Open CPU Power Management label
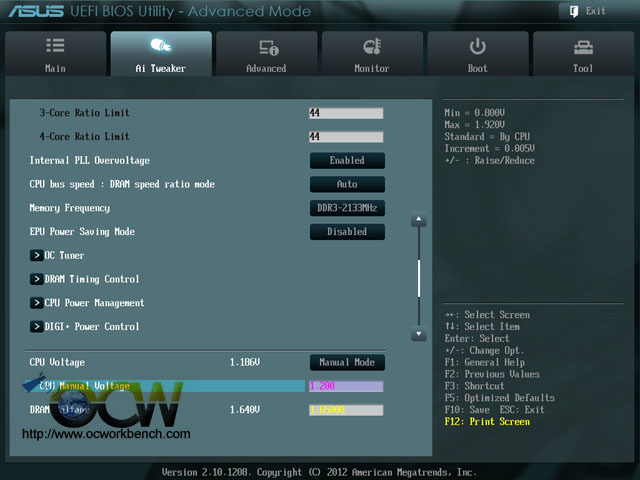This screenshot has width=640, height=480. 94,303
